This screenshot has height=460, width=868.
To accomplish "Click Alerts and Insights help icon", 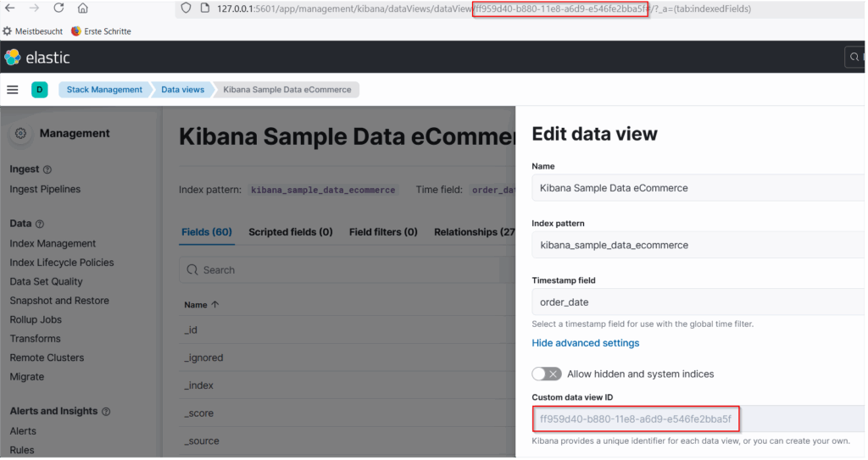I will click(106, 412).
